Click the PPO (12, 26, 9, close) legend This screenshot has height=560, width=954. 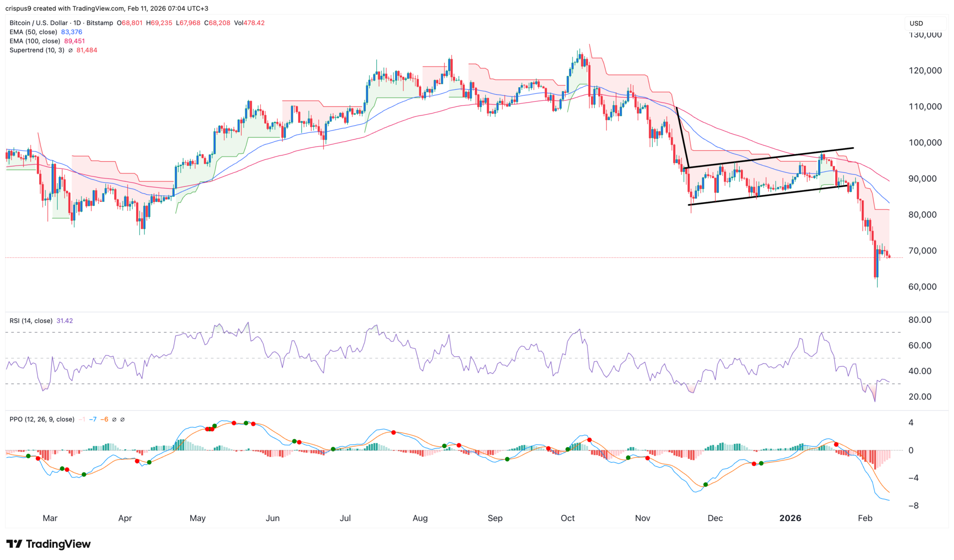coord(42,419)
